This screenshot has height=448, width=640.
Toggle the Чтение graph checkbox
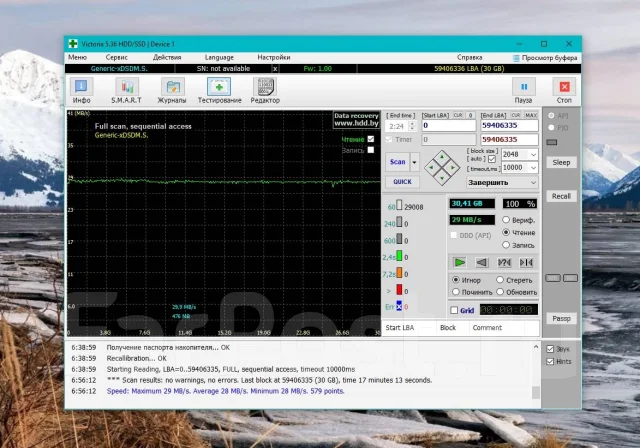click(x=371, y=139)
